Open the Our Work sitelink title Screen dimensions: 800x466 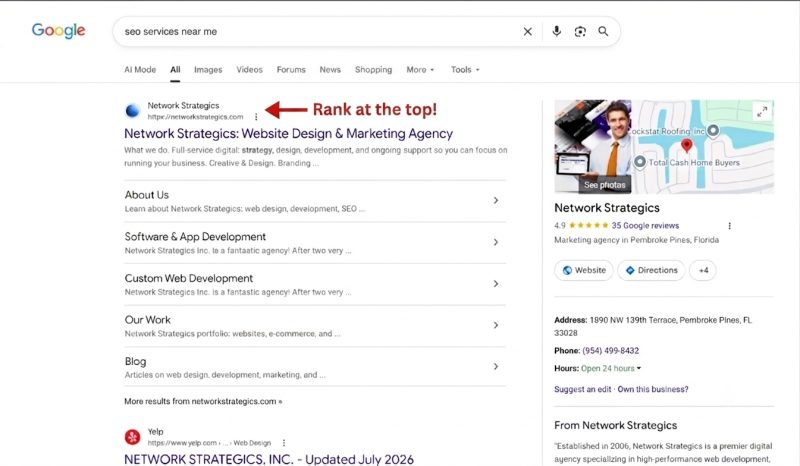click(147, 320)
